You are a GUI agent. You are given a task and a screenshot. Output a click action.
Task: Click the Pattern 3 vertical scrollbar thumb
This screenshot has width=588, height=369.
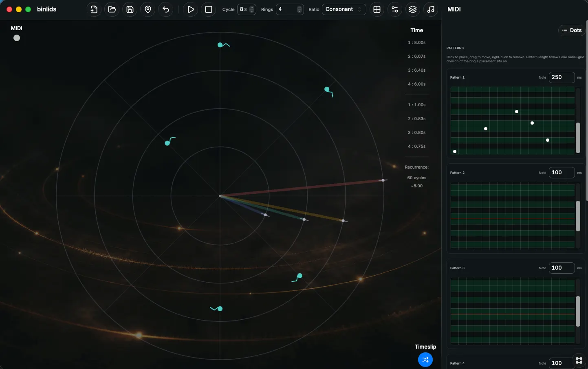point(578,312)
